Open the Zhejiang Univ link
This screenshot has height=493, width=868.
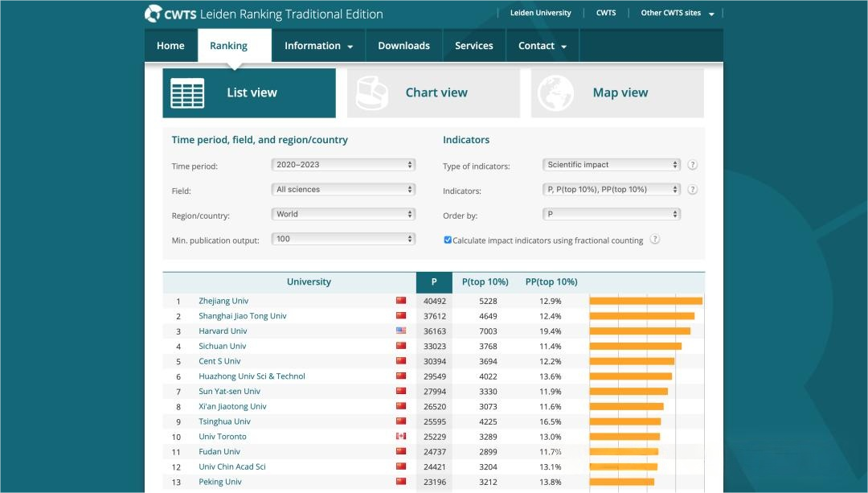[223, 301]
